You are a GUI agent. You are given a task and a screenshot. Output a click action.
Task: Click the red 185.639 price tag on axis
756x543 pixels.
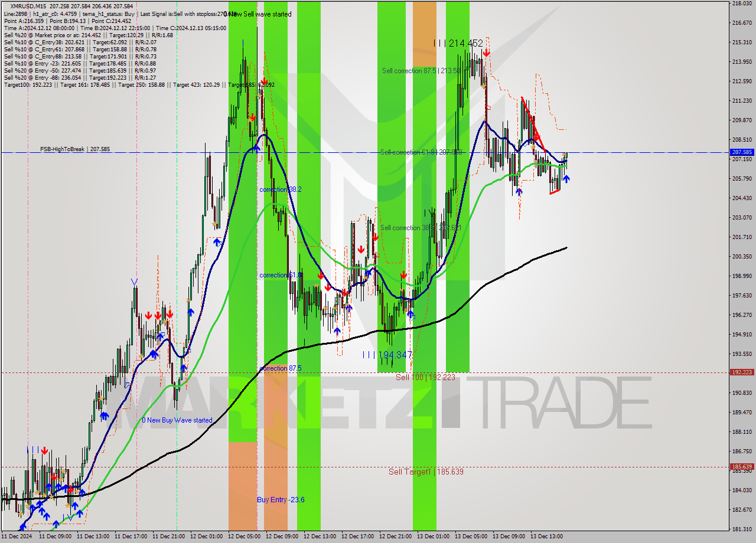[x=742, y=466]
